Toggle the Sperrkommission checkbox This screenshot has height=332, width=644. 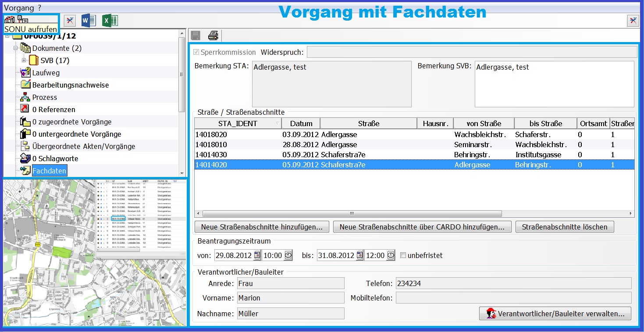click(196, 52)
